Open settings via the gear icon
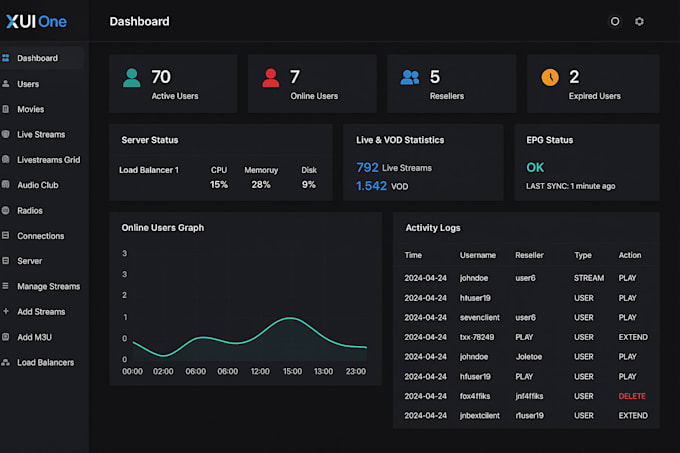This screenshot has height=453, width=680. coord(639,21)
